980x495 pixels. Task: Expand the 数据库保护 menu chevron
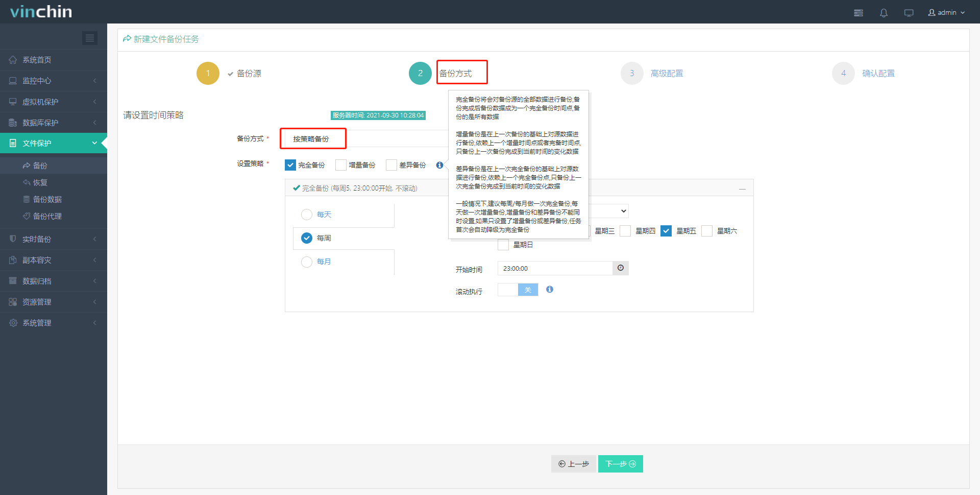pyautogui.click(x=94, y=123)
